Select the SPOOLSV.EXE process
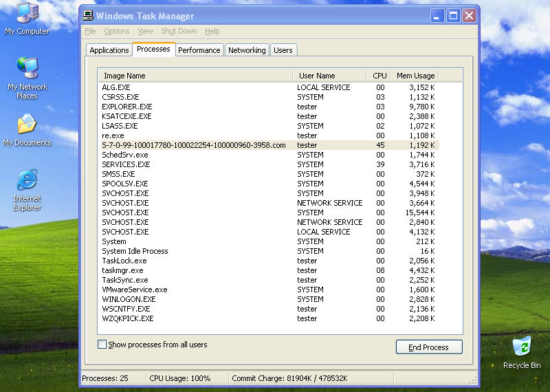The width and height of the screenshot is (550, 392). pos(269,184)
